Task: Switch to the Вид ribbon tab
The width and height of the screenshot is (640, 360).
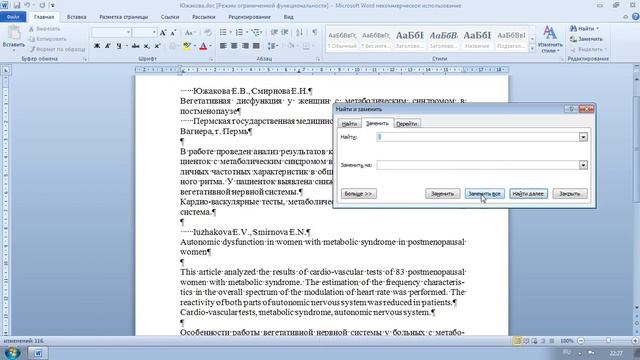Action: 288,17
